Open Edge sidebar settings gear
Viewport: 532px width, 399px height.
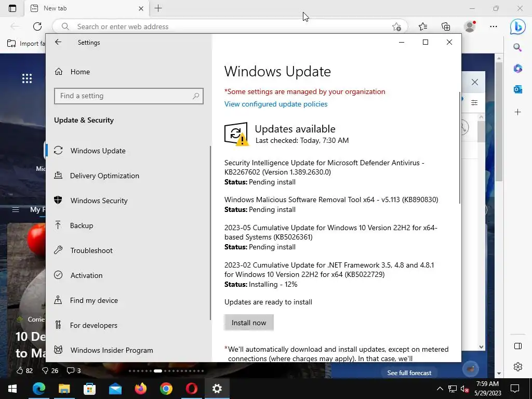(518, 367)
